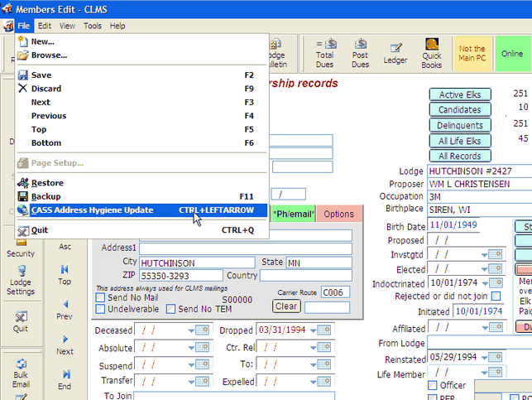Viewport: 532px width, 400px height.
Task: Choose CASS Address Hygiene Update menu item
Action: coord(93,210)
